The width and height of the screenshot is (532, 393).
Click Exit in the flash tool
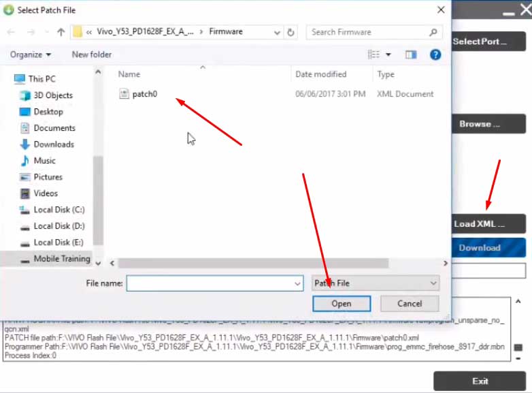pos(480,381)
